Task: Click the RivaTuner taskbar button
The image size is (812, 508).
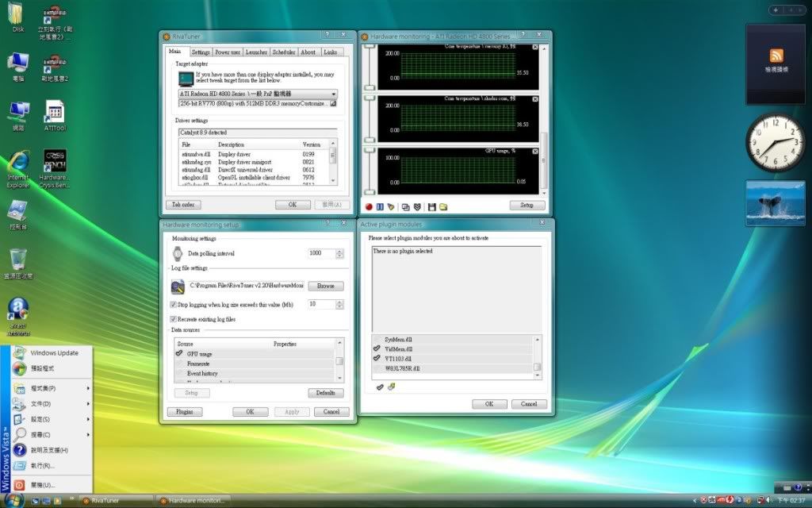Action: 115,501
